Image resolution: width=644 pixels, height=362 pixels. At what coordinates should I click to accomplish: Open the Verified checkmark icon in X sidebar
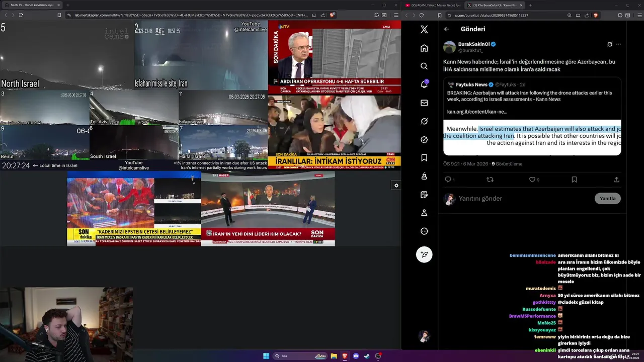click(424, 139)
